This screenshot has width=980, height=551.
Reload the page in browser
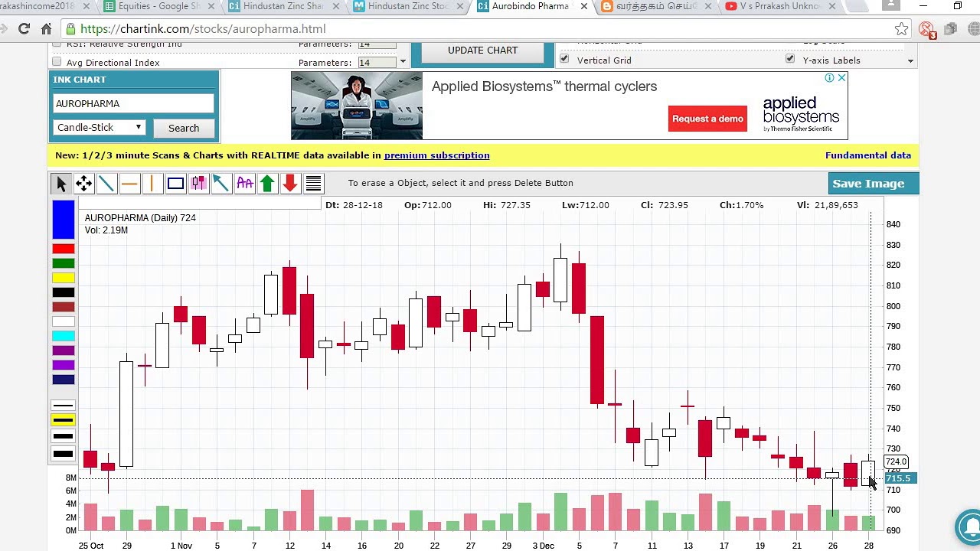pos(24,29)
